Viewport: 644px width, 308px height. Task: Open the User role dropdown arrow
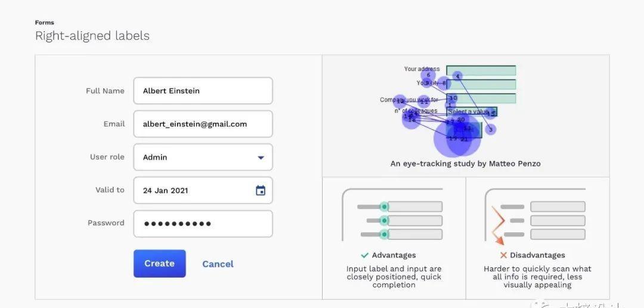[261, 158]
